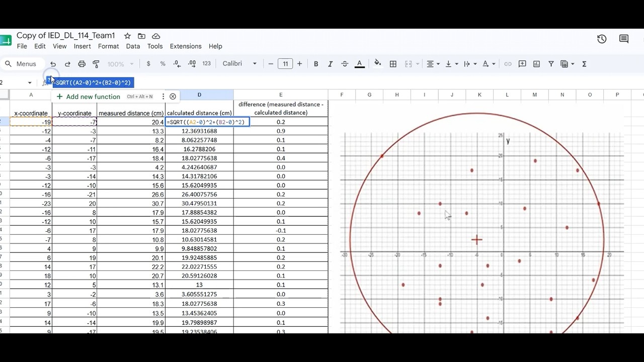The height and width of the screenshot is (362, 644).
Task: Toggle Bold formatting
Action: point(316,64)
